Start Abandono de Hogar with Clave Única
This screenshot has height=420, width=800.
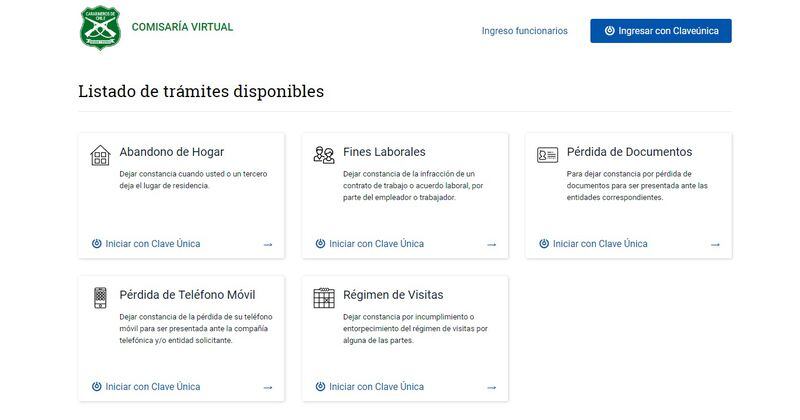tap(146, 244)
